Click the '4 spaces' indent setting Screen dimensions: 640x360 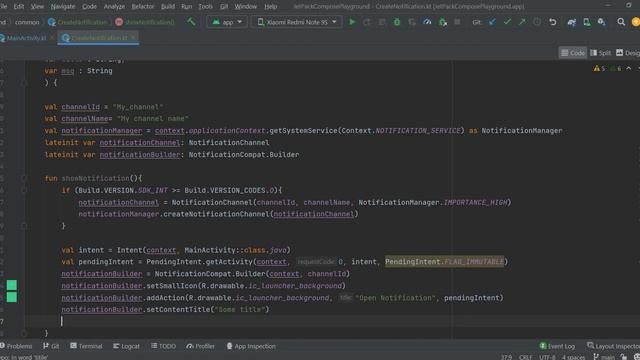pos(573,357)
